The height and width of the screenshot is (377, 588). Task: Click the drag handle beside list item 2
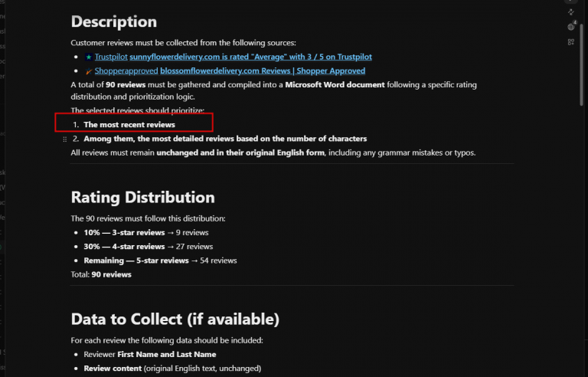click(x=64, y=139)
